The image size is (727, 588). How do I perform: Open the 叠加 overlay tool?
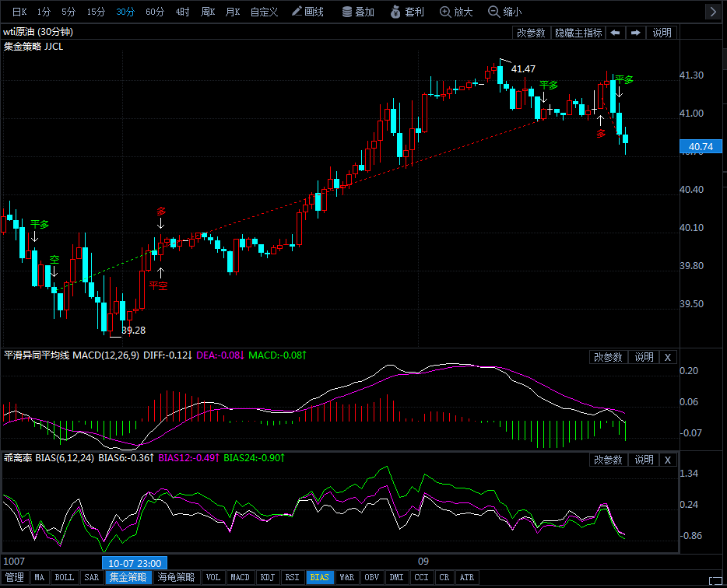click(x=357, y=12)
